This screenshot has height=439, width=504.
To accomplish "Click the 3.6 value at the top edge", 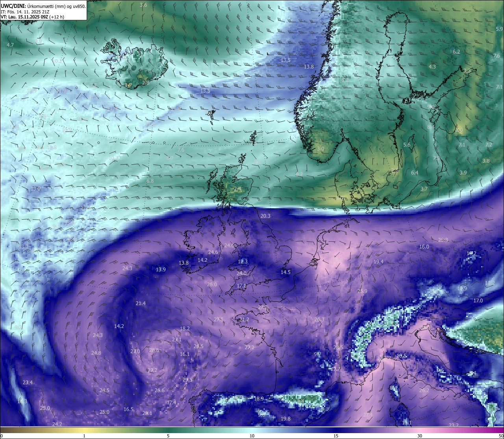I will [143, 5].
